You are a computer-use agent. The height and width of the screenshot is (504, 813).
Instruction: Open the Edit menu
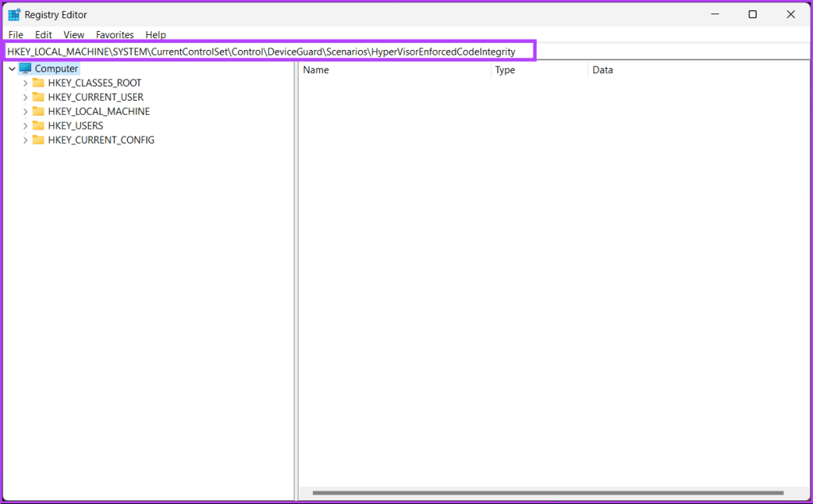pyautogui.click(x=44, y=34)
